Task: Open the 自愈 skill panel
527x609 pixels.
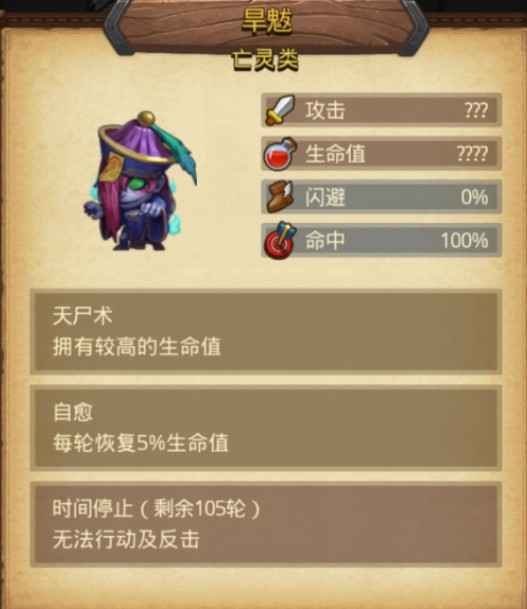Action: (266, 428)
